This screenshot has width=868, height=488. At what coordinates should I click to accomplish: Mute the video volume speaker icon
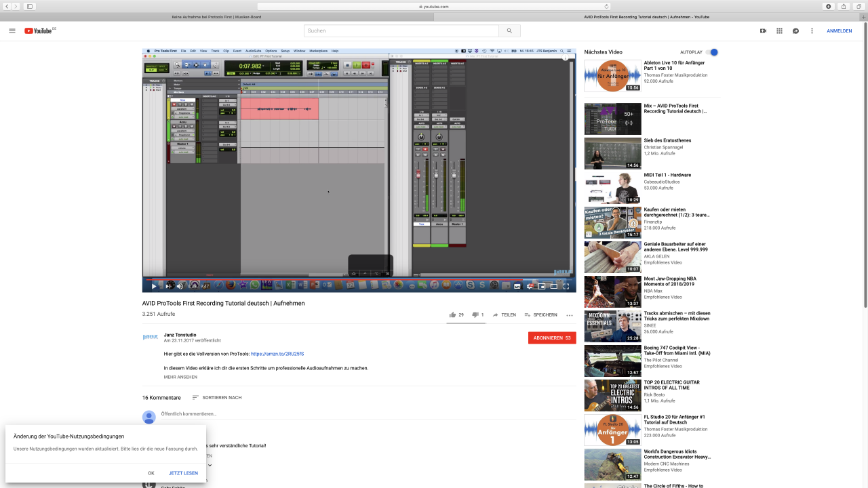click(180, 286)
